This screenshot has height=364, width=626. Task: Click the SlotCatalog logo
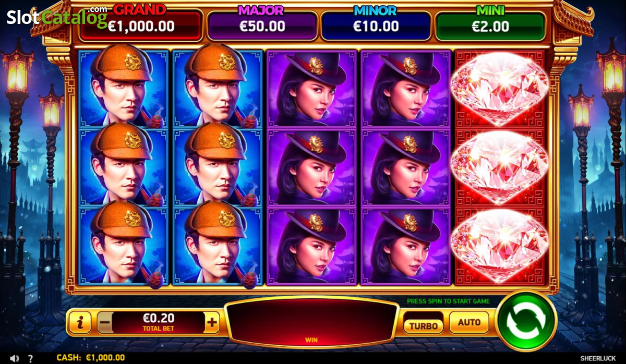[x=57, y=17]
